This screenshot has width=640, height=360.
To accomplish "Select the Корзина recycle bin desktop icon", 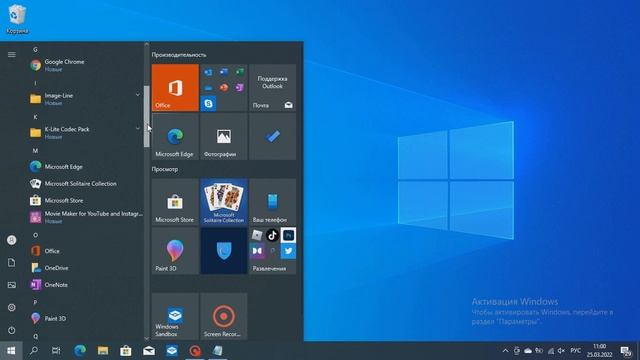I will (17, 19).
